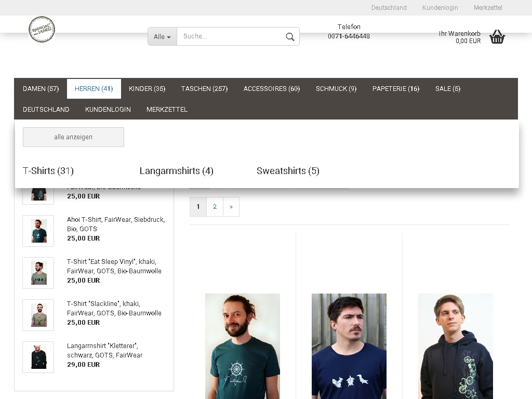This screenshot has height=399, width=532.
Task: Click the round shop logo
Action: tap(42, 30)
